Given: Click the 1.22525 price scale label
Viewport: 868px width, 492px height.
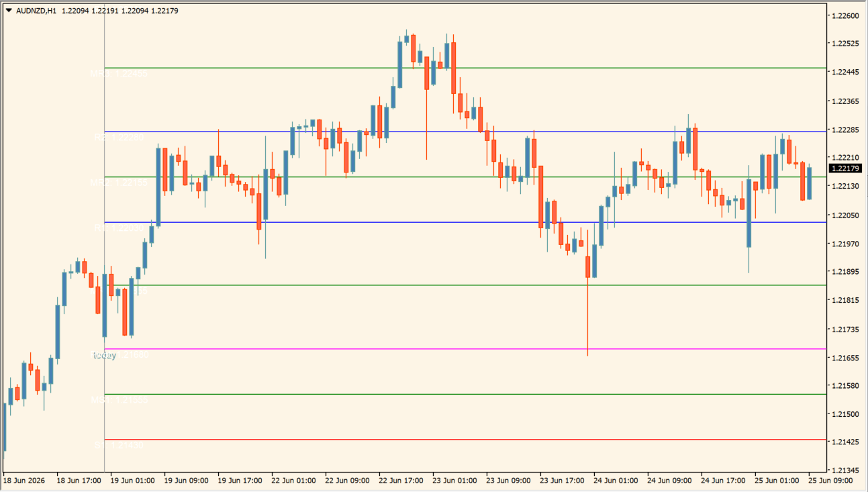Looking at the screenshot, I should coord(845,44).
